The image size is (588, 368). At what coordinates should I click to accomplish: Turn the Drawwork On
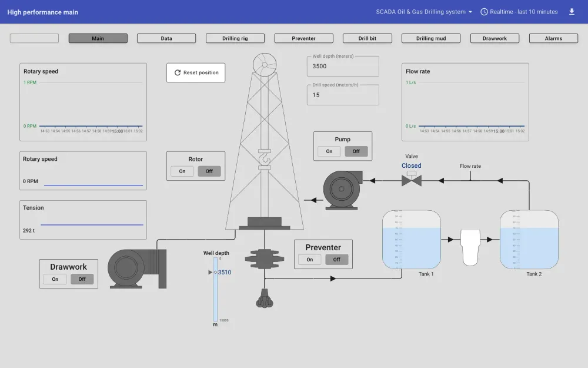55,279
